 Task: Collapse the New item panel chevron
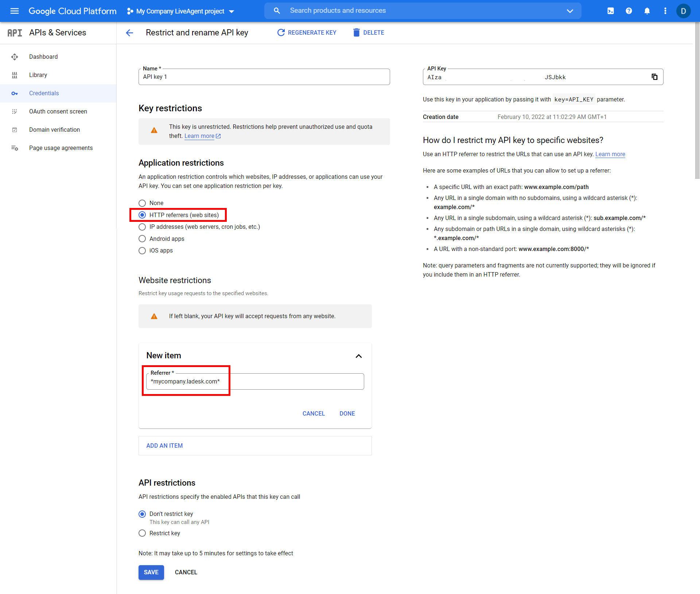(358, 356)
